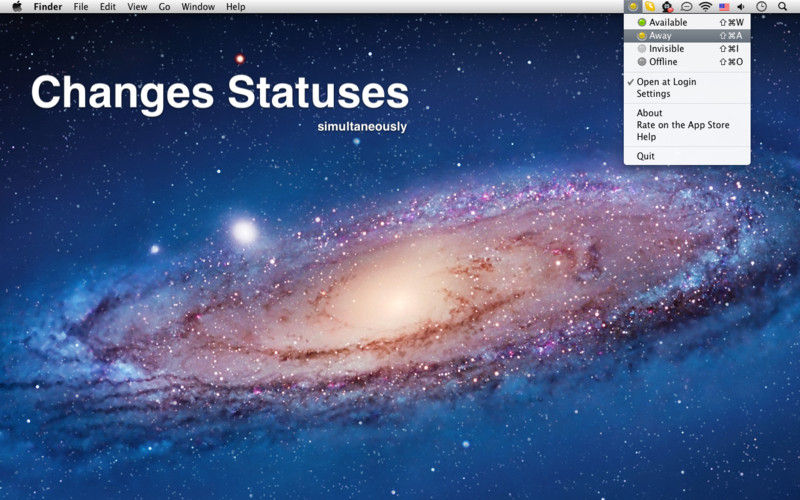This screenshot has width=800, height=500.
Task: Select Rate on the App Store
Action: pos(687,125)
